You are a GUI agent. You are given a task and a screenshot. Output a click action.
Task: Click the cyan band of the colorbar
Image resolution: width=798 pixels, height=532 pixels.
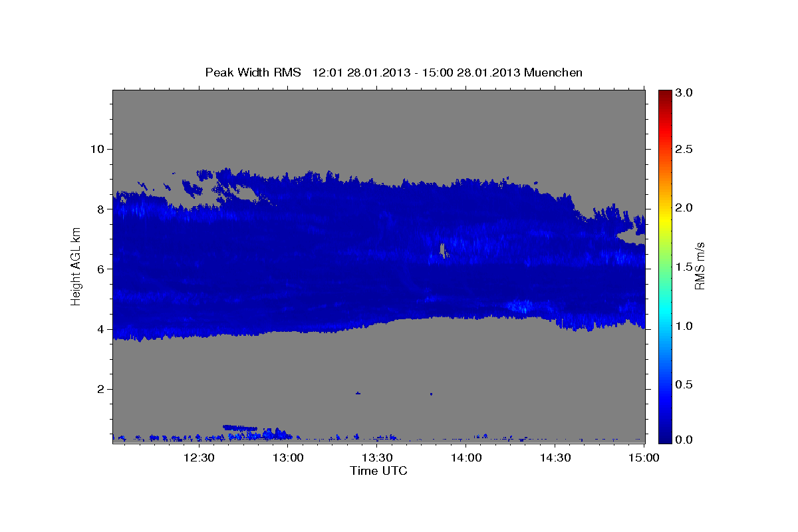pos(664,309)
